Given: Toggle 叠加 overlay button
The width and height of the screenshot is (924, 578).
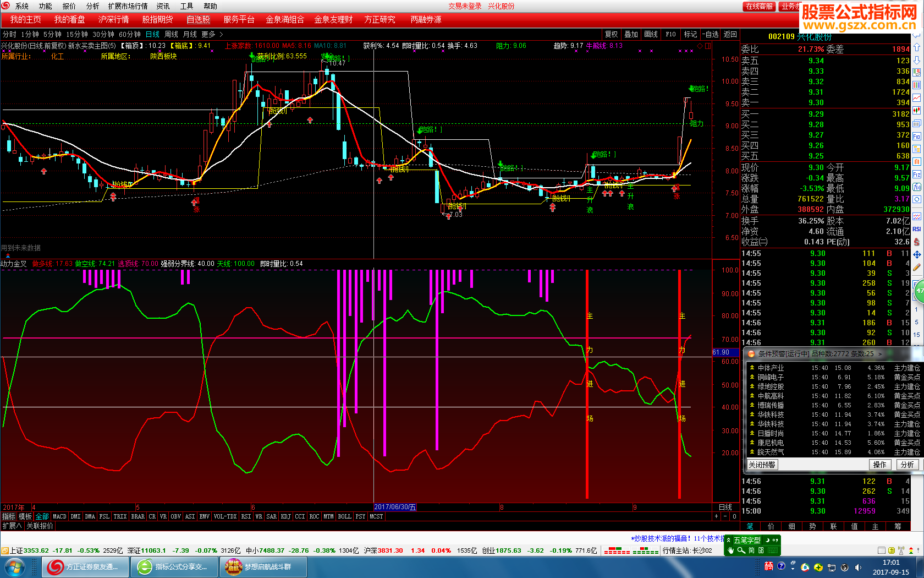Looking at the screenshot, I should pyautogui.click(x=631, y=34).
